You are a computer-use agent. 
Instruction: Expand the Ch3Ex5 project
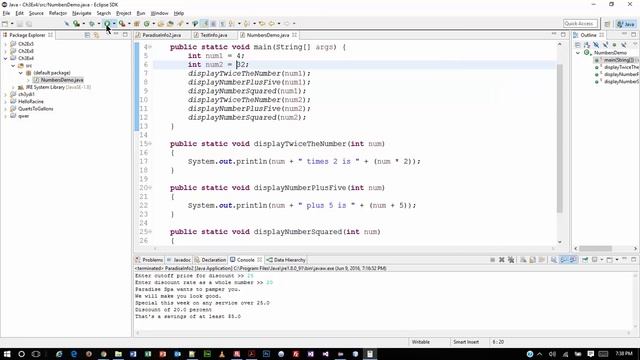tap(6, 44)
